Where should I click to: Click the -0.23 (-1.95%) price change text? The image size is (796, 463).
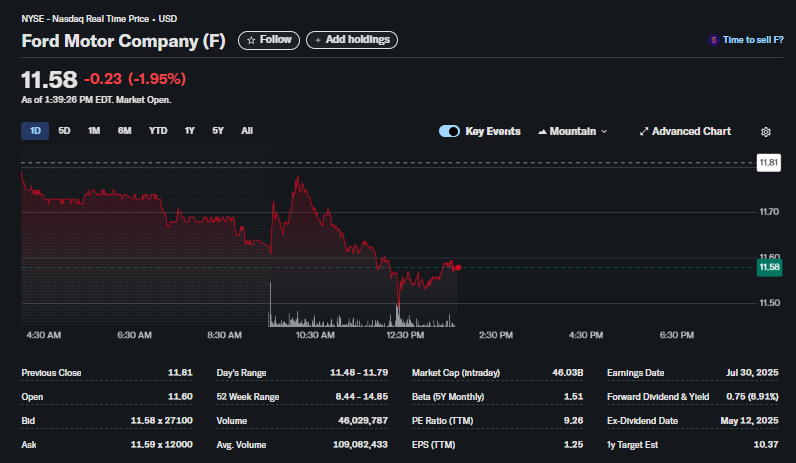[x=135, y=79]
